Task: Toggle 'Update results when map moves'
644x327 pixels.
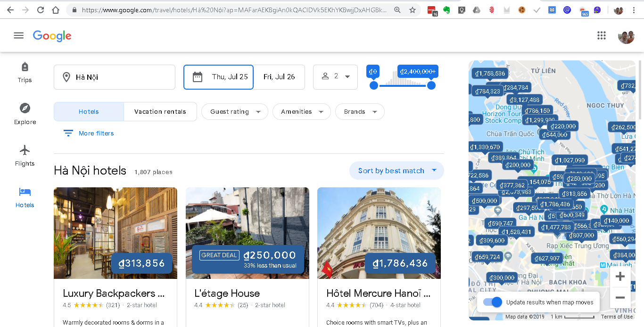Action: click(493, 302)
